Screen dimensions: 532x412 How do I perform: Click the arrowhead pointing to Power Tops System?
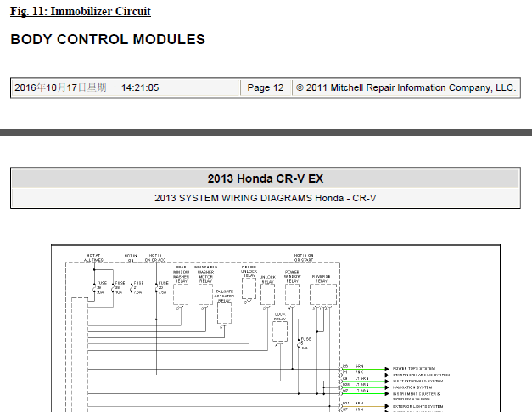click(x=387, y=369)
